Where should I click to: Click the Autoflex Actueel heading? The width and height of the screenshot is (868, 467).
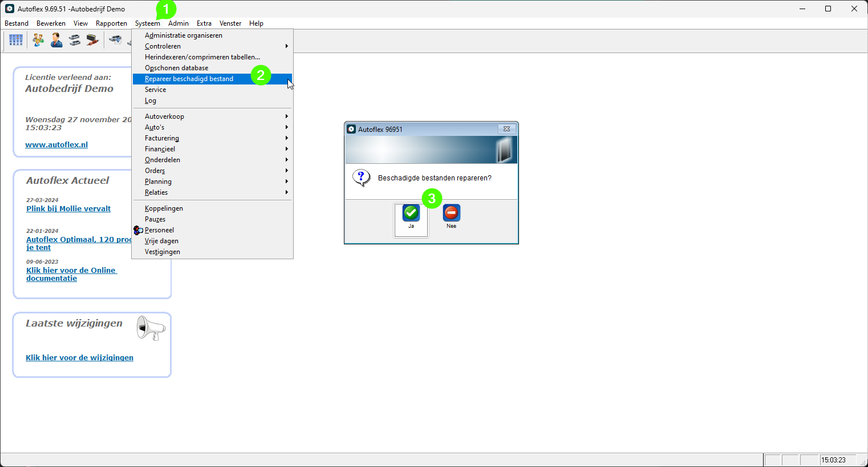(x=67, y=180)
